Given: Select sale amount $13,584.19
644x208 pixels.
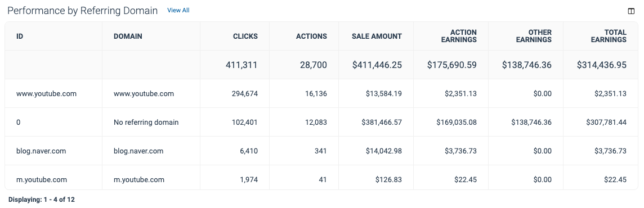Looking at the screenshot, I should point(384,93).
